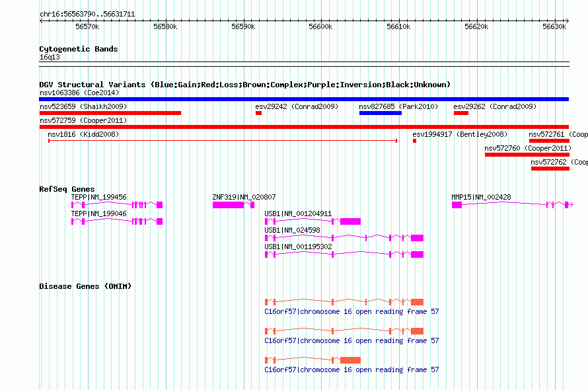Select the small red esv29242 marker
Viewport: 588px width, 390px height.
(x=259, y=113)
